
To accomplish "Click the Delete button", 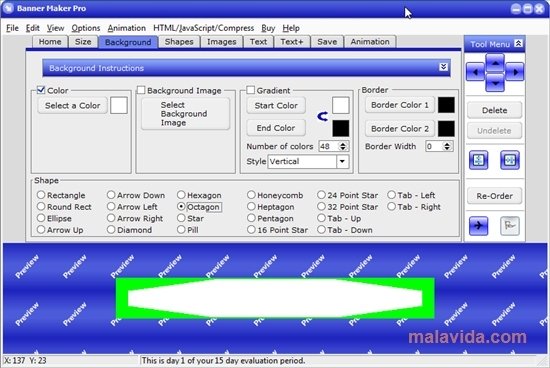I will point(494,110).
